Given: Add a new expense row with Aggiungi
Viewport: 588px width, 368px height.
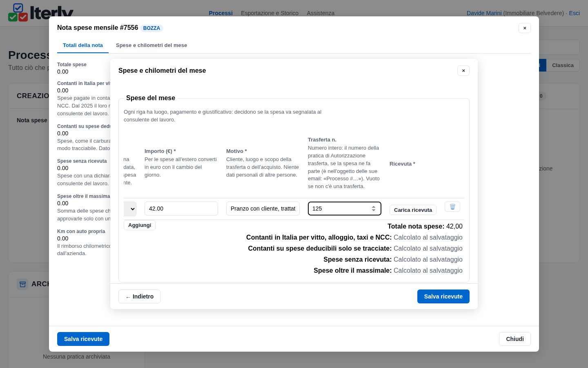Looking at the screenshot, I should click(x=140, y=225).
